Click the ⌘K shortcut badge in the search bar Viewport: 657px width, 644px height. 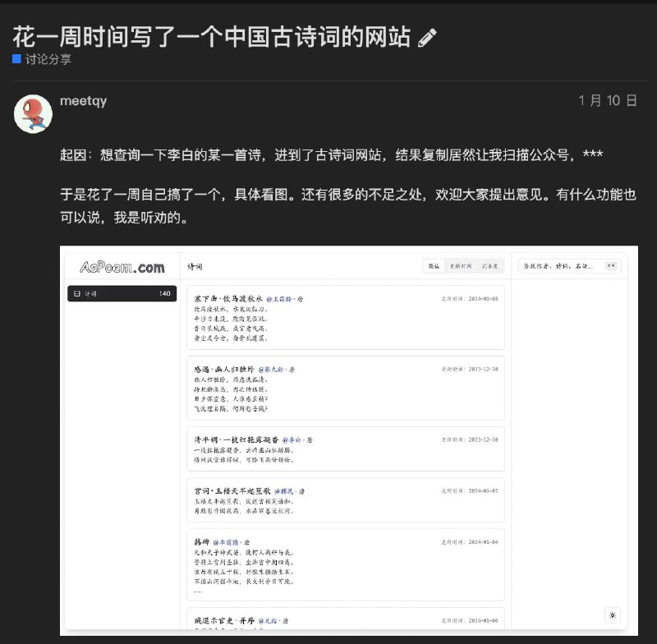pos(609,266)
